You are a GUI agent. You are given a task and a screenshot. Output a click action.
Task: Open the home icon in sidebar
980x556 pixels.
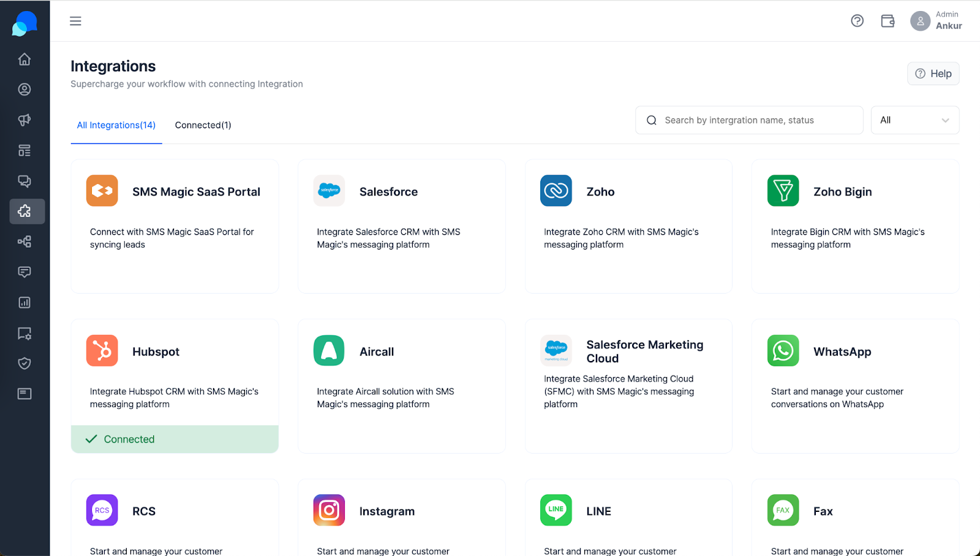24,59
